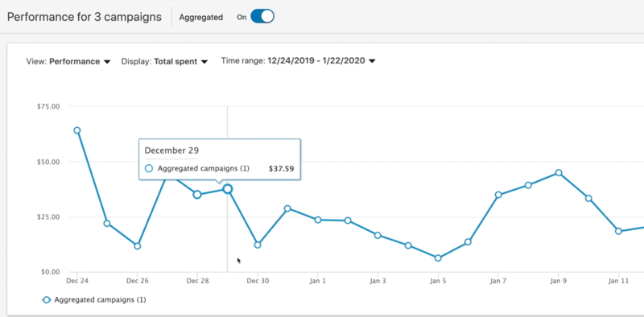Click the circle icon inside the tooltip
Viewport: 644px width, 317px height.
tap(149, 168)
